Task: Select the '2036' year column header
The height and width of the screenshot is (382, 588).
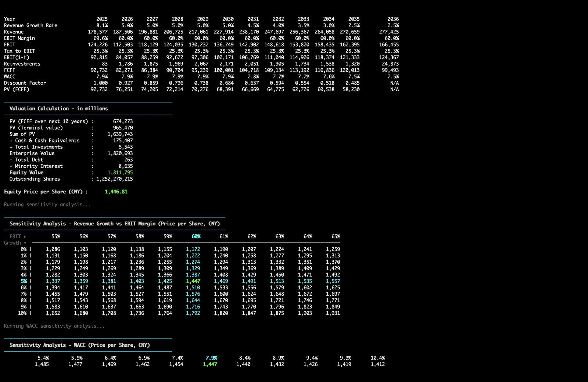Action: click(393, 19)
